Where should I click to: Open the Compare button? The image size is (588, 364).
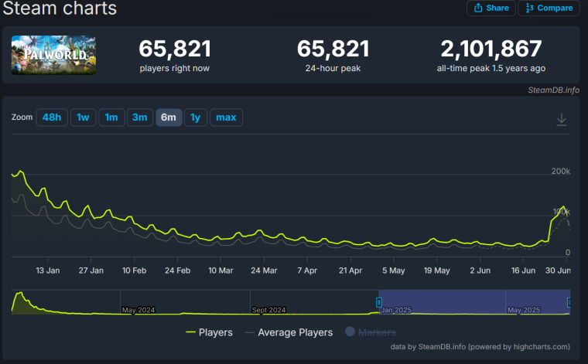click(549, 8)
